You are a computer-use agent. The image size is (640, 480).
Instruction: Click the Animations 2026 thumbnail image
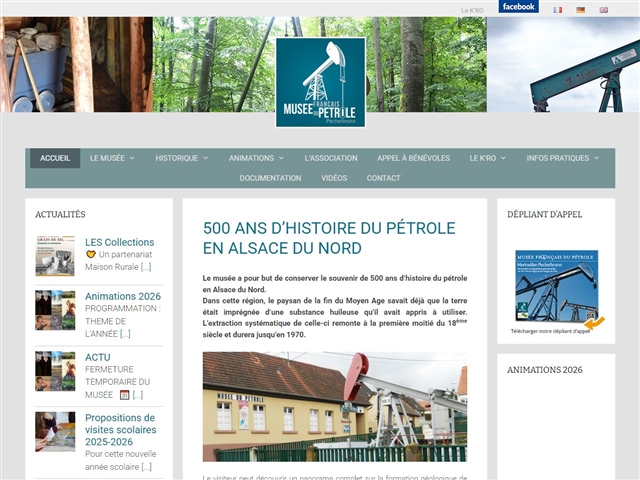[x=55, y=310]
